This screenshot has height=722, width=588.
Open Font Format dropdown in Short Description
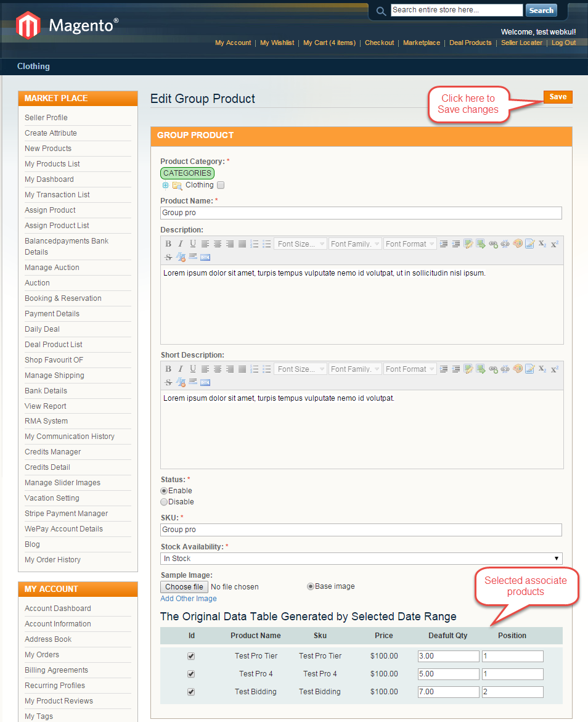410,369
